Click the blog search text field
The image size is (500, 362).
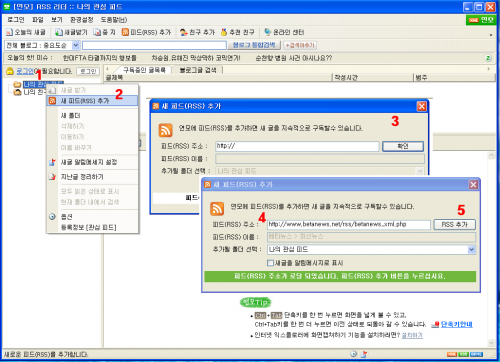coord(154,45)
